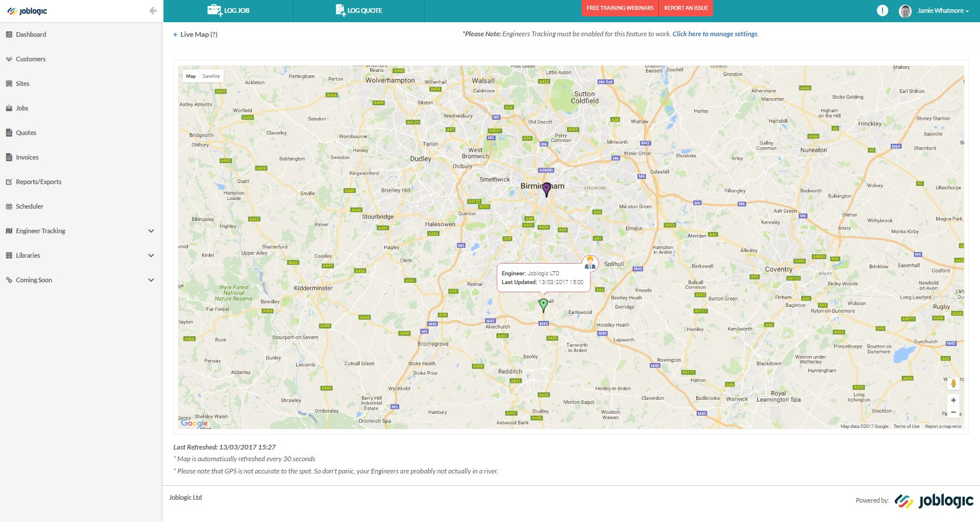Click the 'Kidderminster' label on the map
Viewport: 980px width, 522px height.
tap(313, 288)
